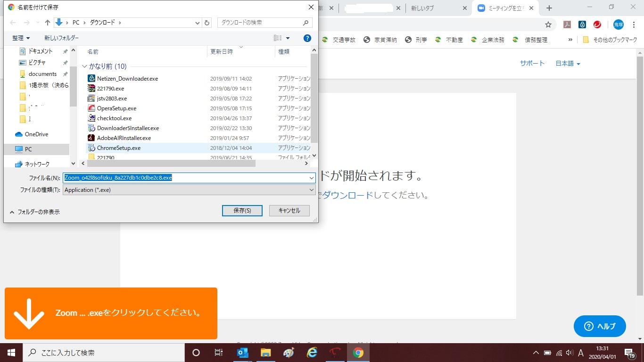
Task: Expand address bar path history dropdown
Action: [198, 23]
